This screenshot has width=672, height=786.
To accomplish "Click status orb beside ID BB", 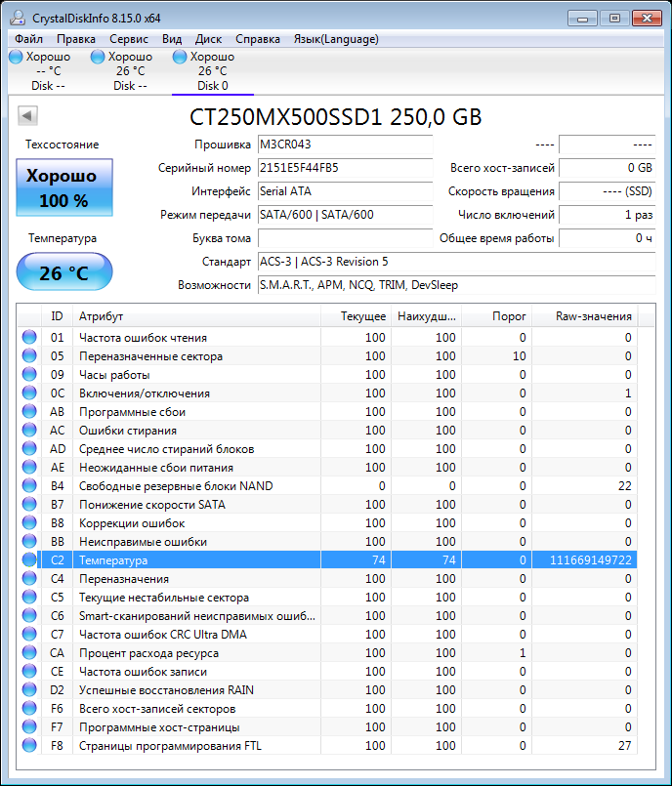I will (29, 541).
